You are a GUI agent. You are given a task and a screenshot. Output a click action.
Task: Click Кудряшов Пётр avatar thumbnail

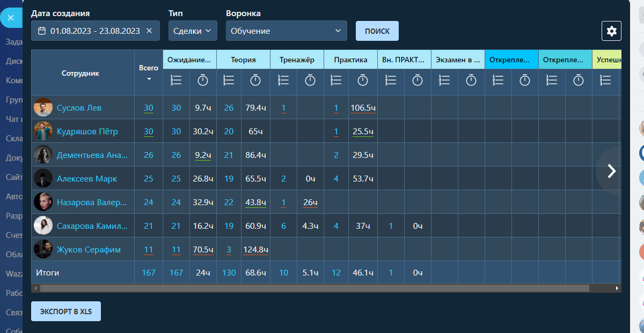pyautogui.click(x=43, y=132)
